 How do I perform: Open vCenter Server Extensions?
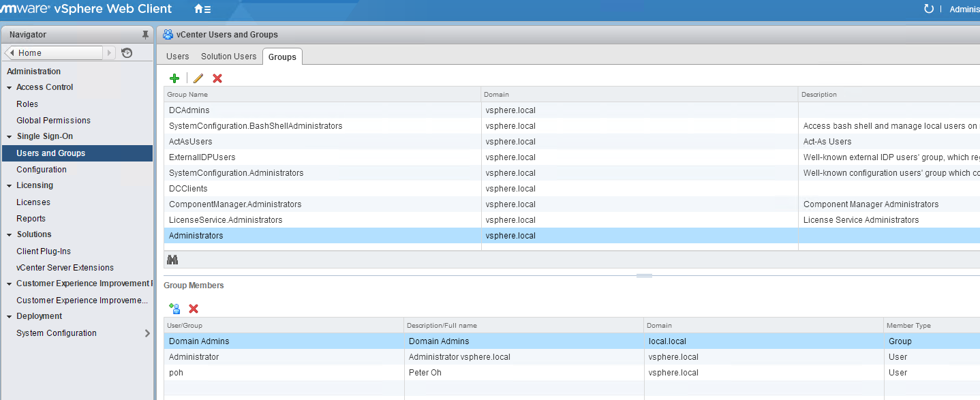point(65,268)
